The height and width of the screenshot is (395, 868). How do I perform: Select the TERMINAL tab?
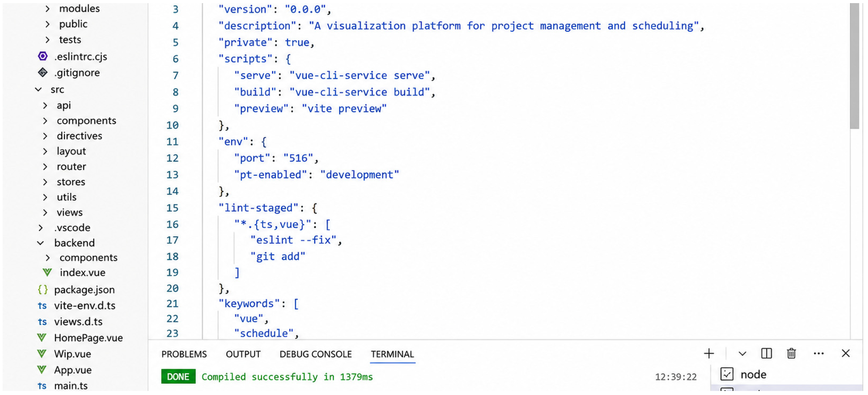tap(392, 354)
